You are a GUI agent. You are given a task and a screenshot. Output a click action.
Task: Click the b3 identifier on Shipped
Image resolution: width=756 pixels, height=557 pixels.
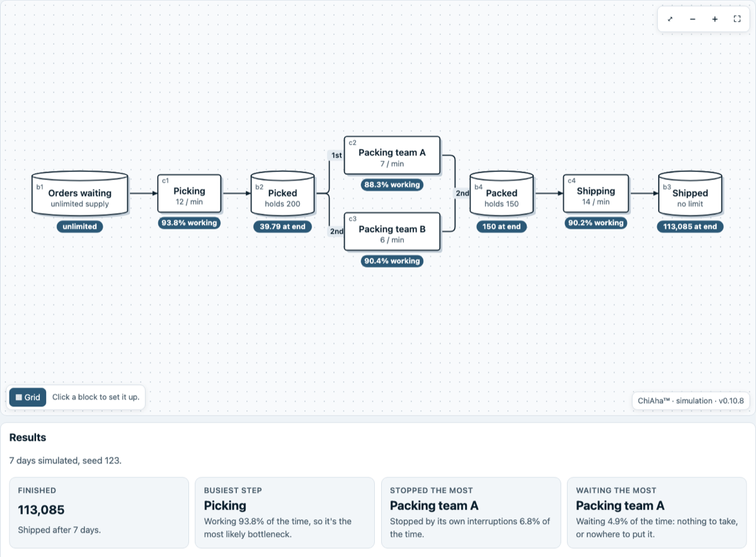point(667,187)
